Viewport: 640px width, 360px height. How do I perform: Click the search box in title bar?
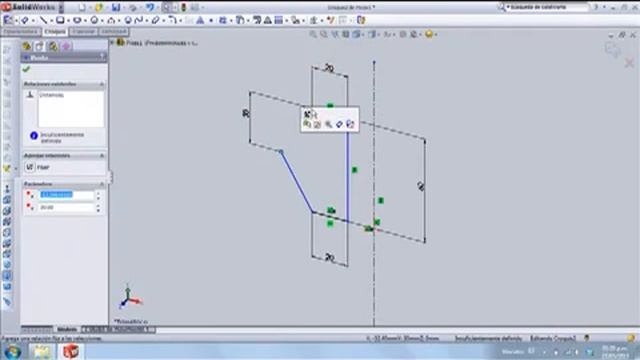(x=546, y=7)
